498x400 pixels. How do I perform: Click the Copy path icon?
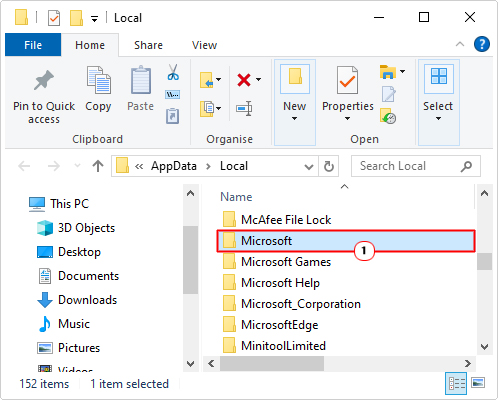(173, 95)
